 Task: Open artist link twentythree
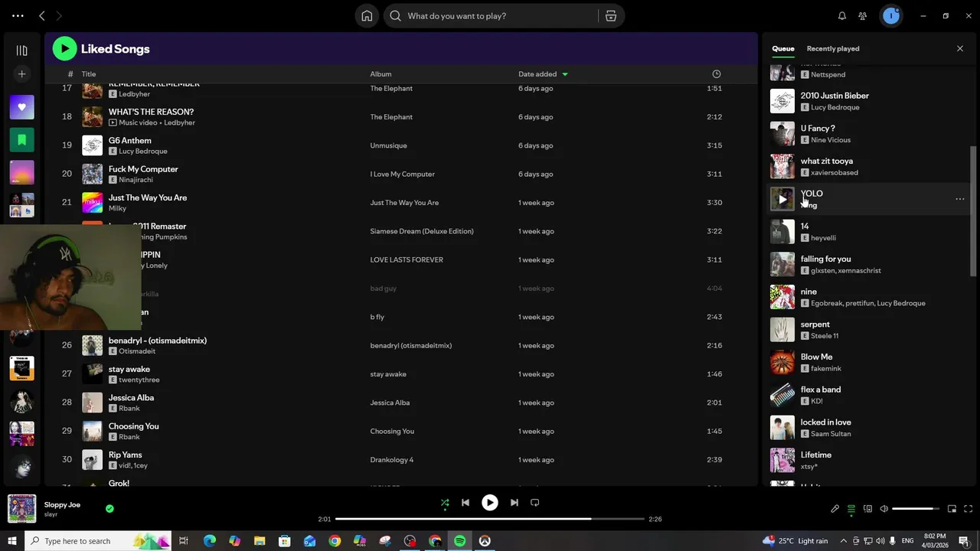point(139,380)
